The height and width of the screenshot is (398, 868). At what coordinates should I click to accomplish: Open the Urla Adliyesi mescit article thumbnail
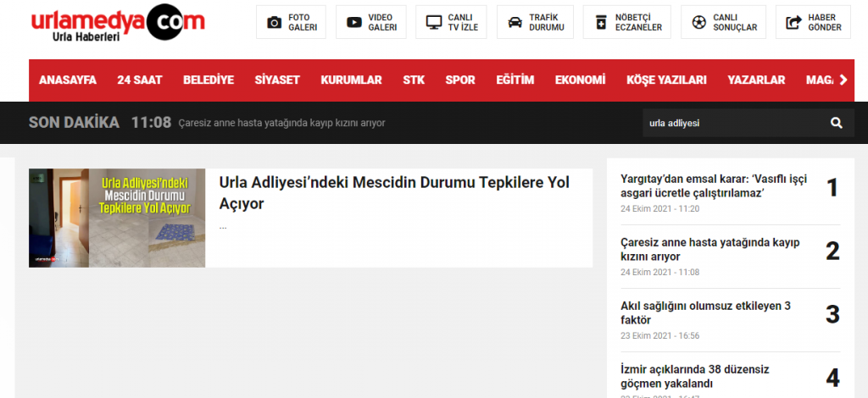pos(117,218)
